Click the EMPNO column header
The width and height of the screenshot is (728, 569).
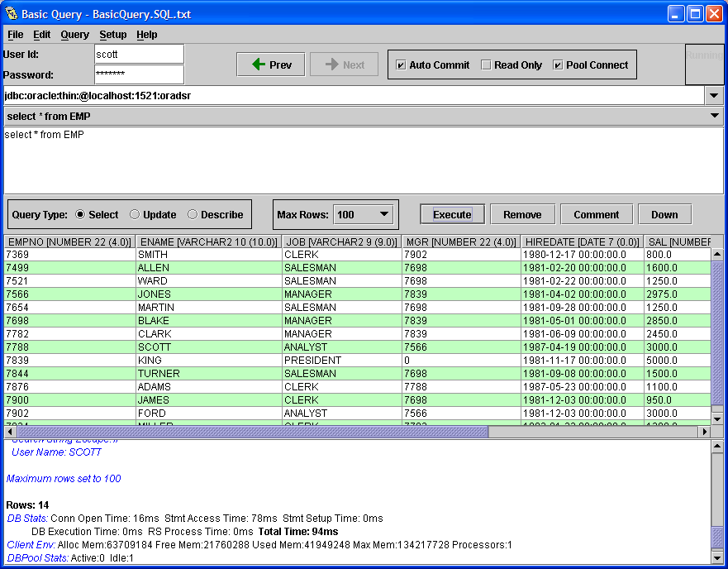point(69,241)
